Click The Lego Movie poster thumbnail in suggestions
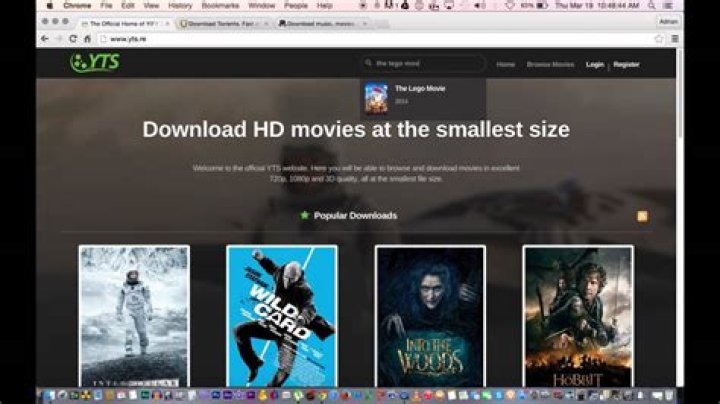720x404 pixels. [376, 98]
